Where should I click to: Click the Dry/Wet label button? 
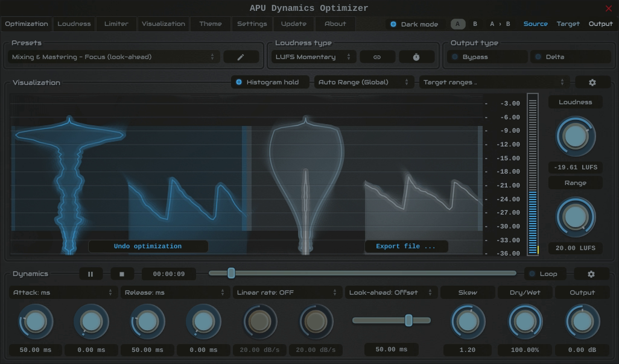pyautogui.click(x=525, y=293)
